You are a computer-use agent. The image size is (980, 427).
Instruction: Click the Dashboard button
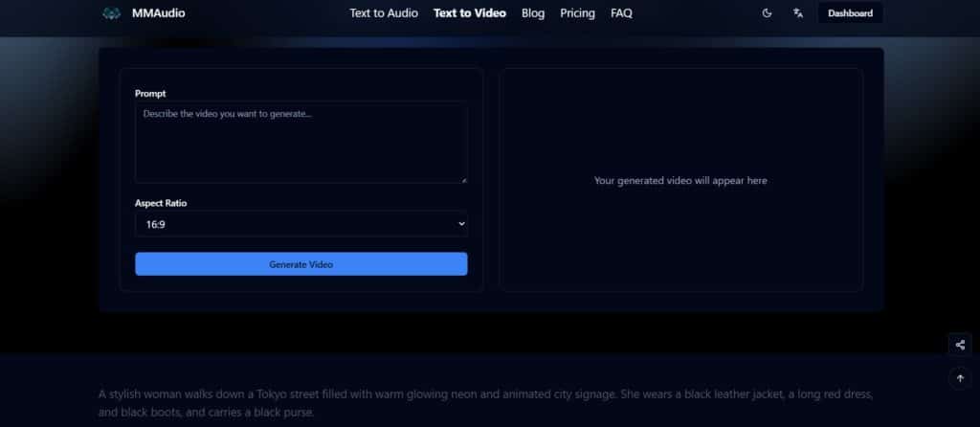point(850,13)
